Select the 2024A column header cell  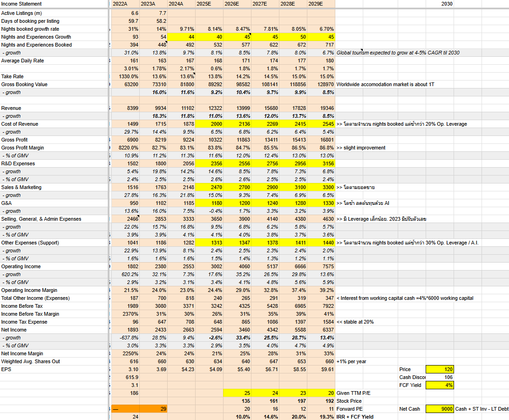[x=181, y=4]
